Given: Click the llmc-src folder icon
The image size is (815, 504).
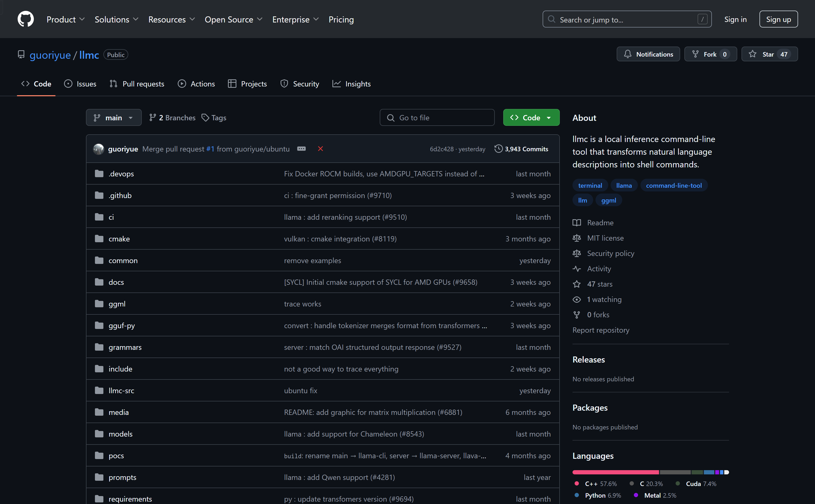Looking at the screenshot, I should click(x=99, y=390).
